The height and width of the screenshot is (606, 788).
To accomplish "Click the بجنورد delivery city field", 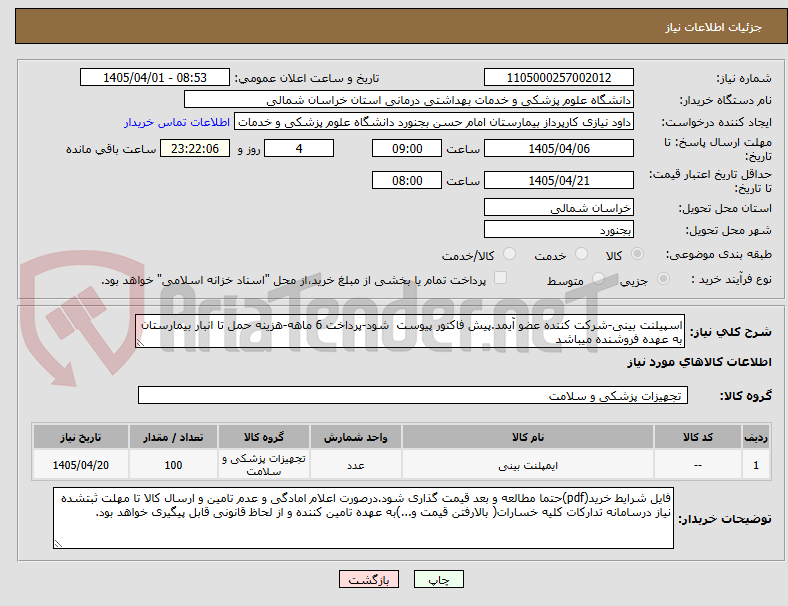I will pos(558,230).
